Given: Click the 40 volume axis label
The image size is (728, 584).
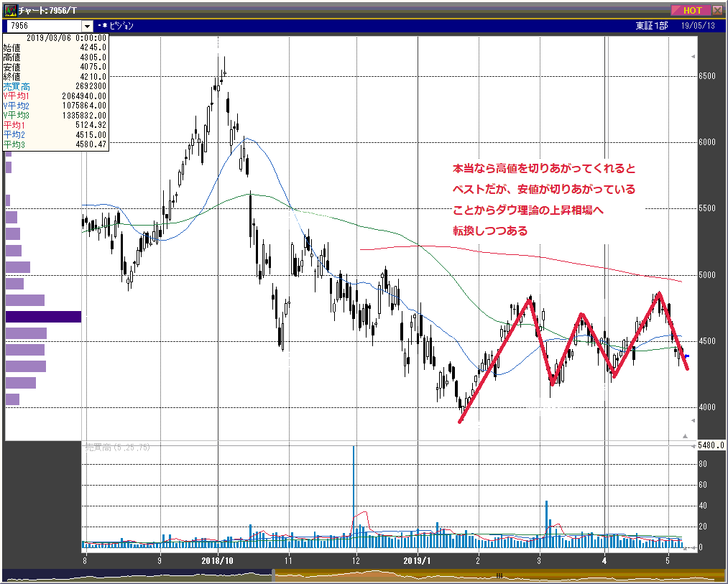Looking at the screenshot, I should (703, 506).
